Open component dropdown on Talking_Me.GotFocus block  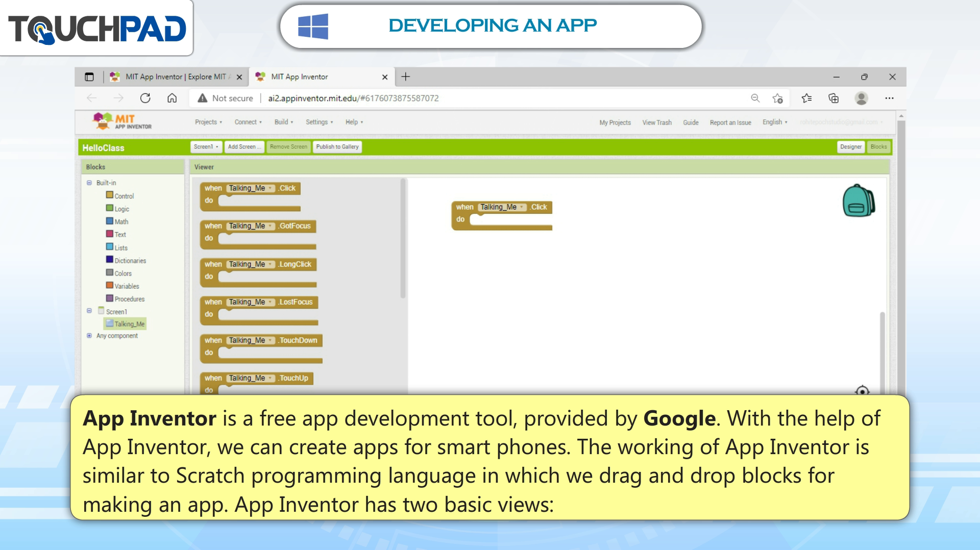pos(250,226)
